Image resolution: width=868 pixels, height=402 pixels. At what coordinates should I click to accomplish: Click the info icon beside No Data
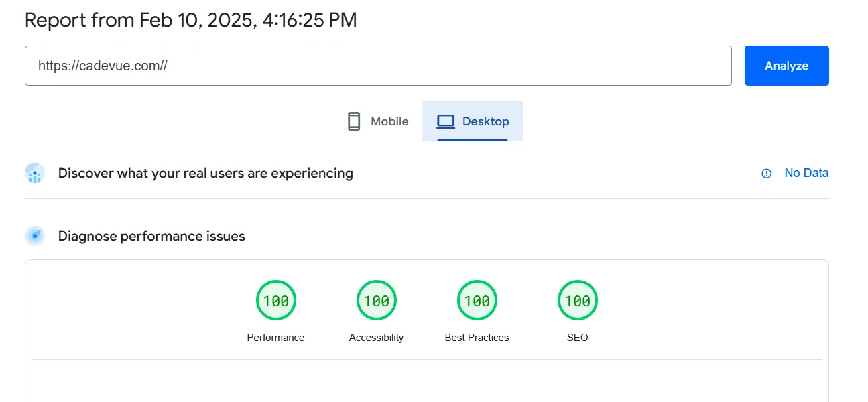(766, 174)
